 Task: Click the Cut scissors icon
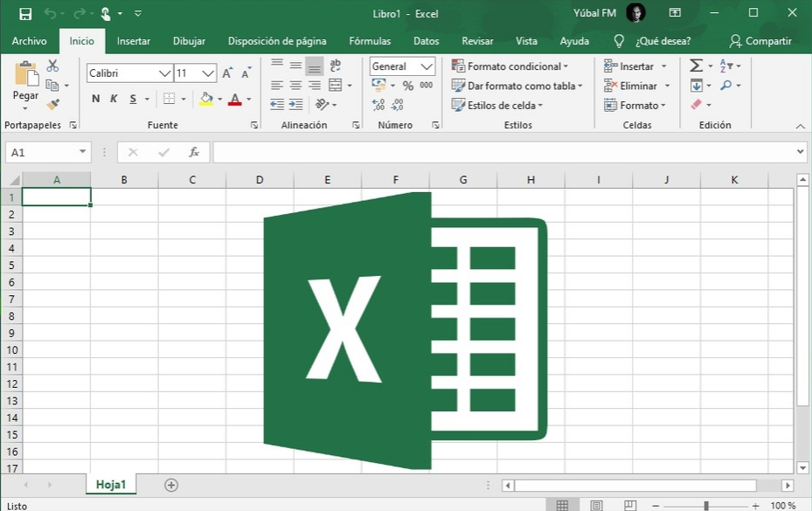point(52,66)
